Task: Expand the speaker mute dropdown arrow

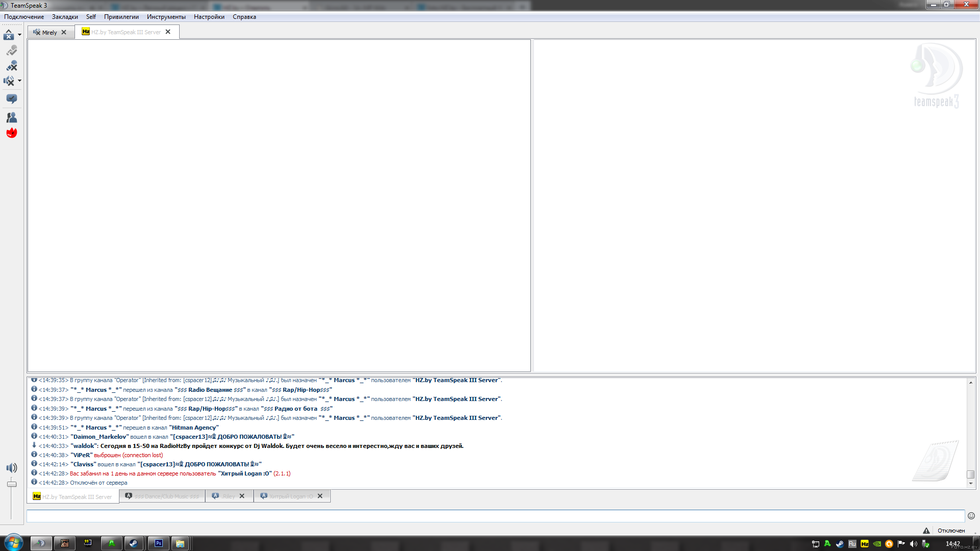Action: pyautogui.click(x=19, y=81)
